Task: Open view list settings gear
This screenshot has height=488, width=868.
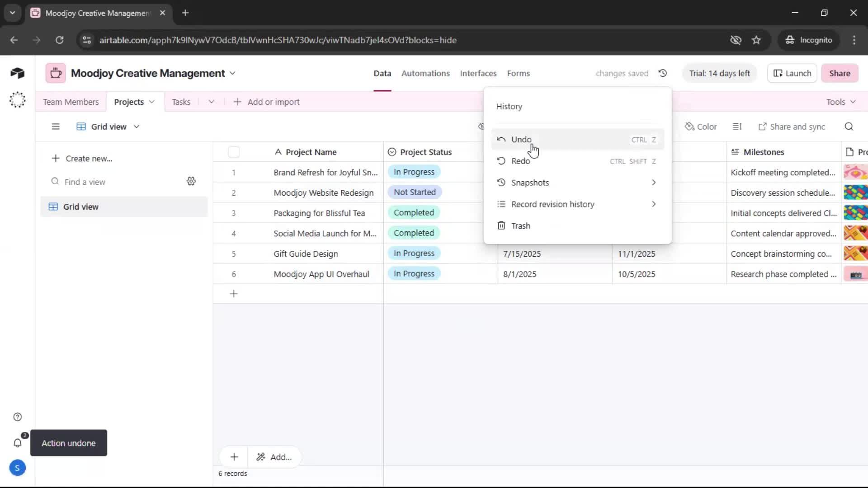Action: (191, 181)
